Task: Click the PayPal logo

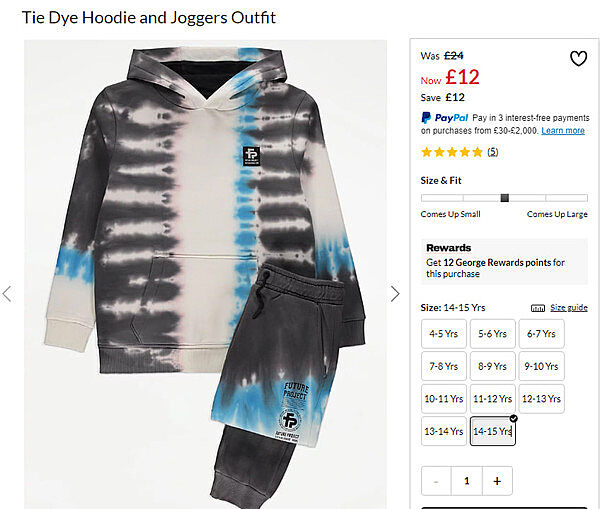Action: (x=444, y=118)
